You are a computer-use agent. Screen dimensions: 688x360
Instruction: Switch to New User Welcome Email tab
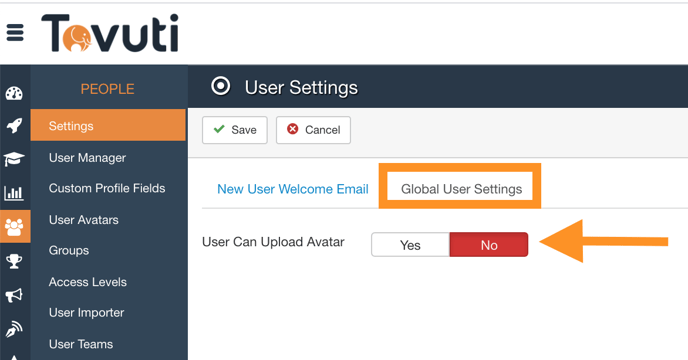(x=293, y=189)
